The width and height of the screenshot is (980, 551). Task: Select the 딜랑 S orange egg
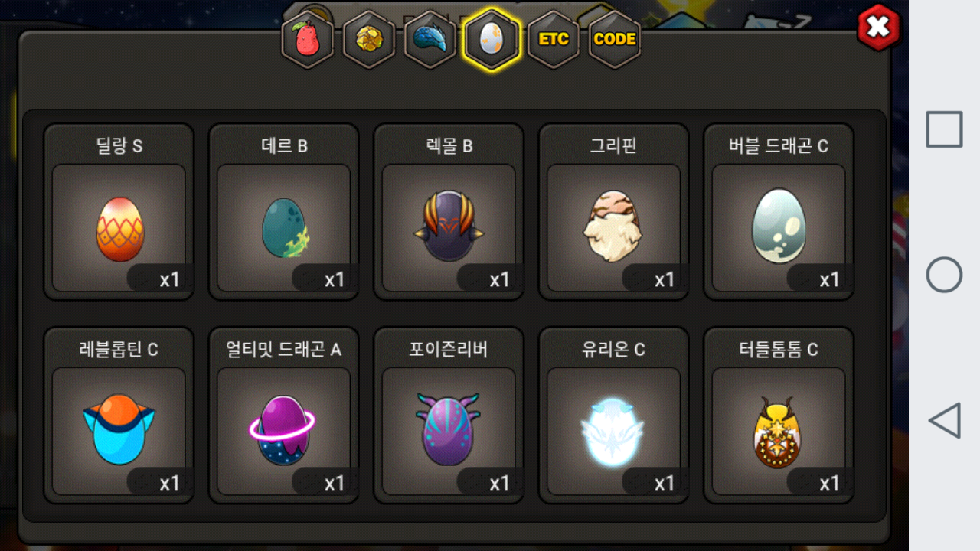(119, 212)
